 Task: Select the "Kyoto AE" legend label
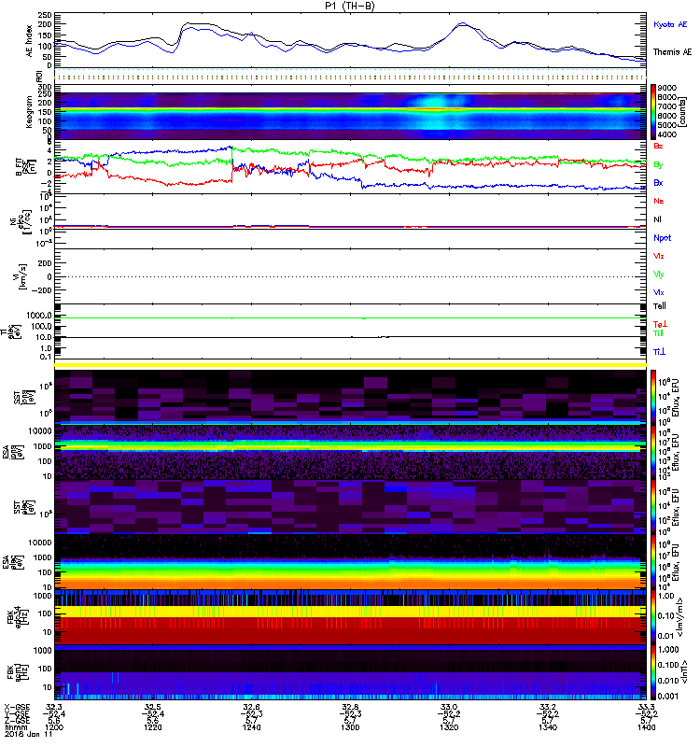coord(670,24)
